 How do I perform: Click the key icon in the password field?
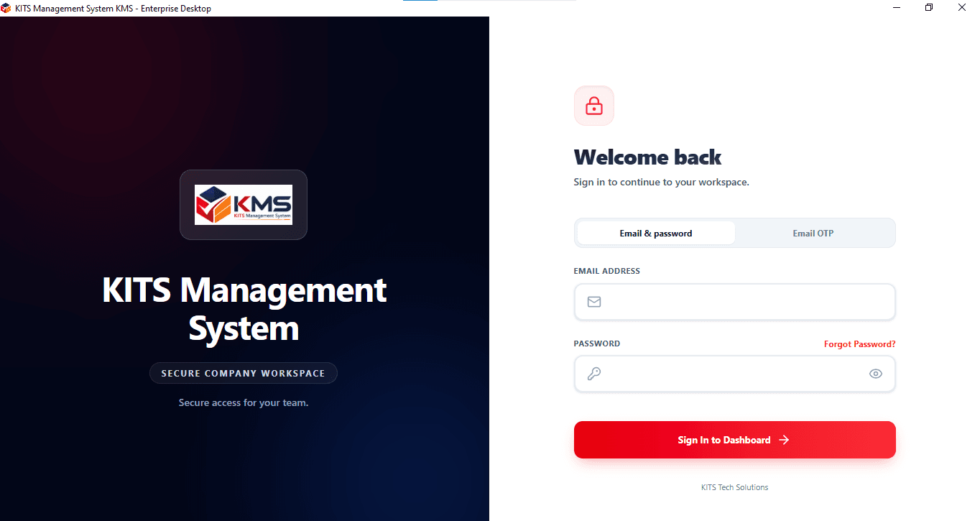pyautogui.click(x=594, y=374)
